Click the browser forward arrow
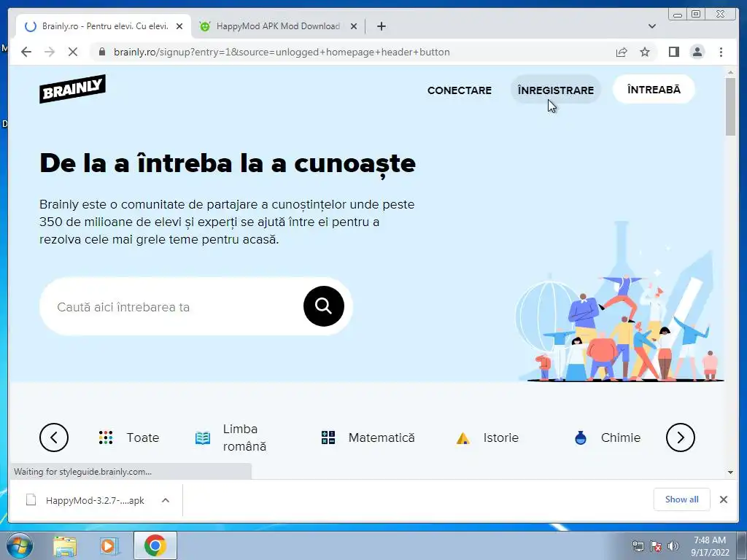 pyautogui.click(x=50, y=52)
